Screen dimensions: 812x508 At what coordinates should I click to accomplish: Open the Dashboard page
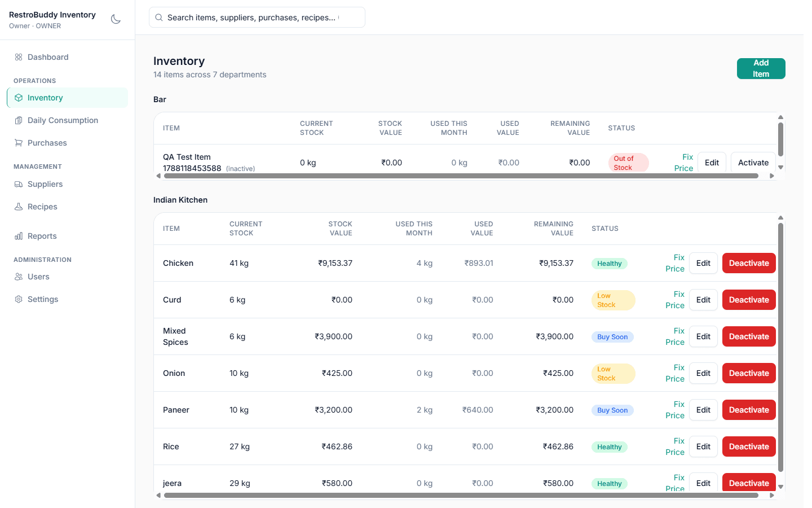[x=68, y=57]
